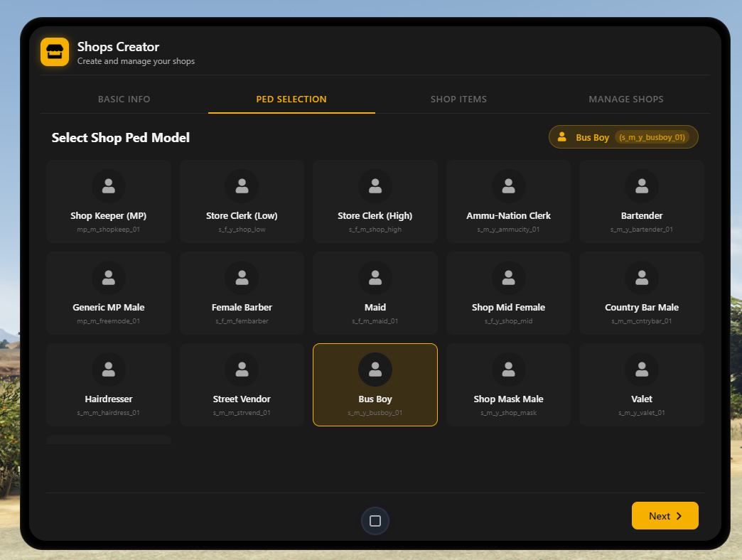Proceed with the Next button label
The width and height of the screenshot is (742, 560).
point(659,516)
